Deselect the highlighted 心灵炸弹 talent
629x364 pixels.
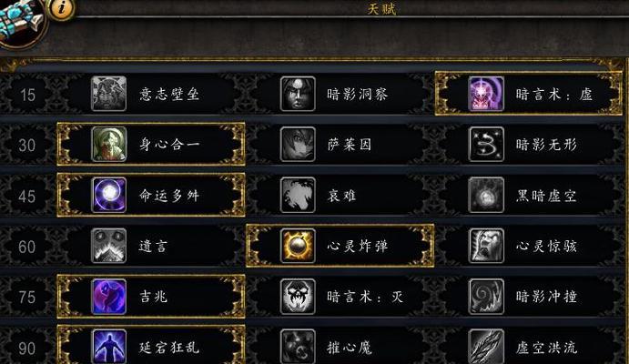340,246
